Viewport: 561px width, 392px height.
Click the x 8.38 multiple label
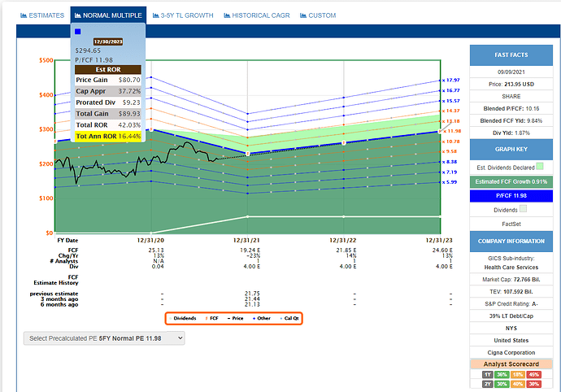[x=450, y=162]
